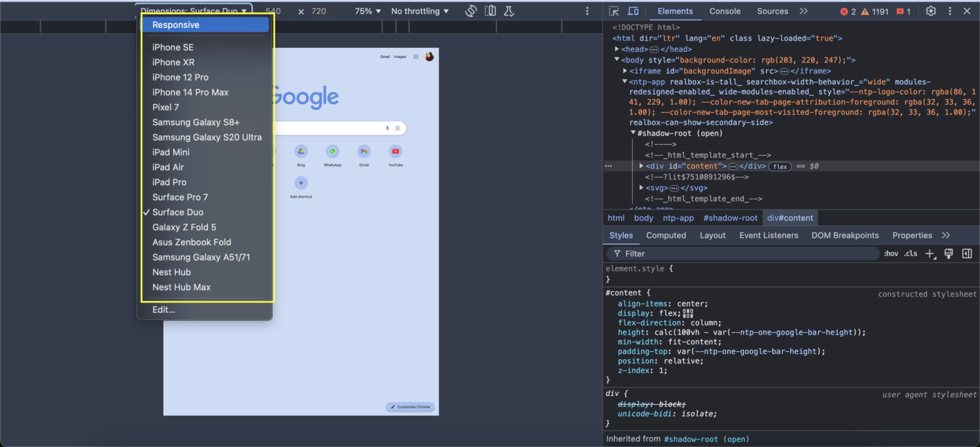Screen dimensions: 980x447
Task: Expand the head element in DOM tree
Action: pos(618,49)
